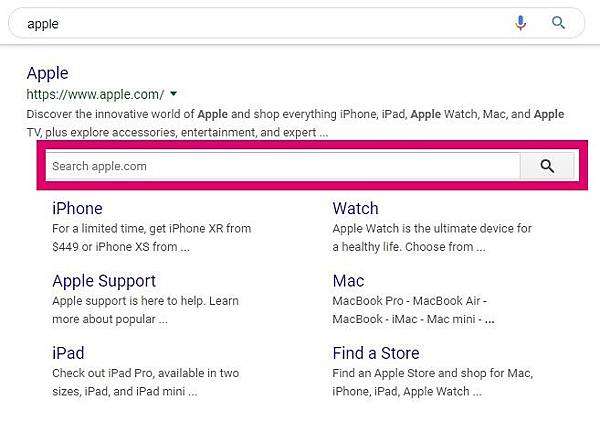This screenshot has width=600, height=422.
Task: Go to the Watch sitelink
Action: pyautogui.click(x=355, y=208)
